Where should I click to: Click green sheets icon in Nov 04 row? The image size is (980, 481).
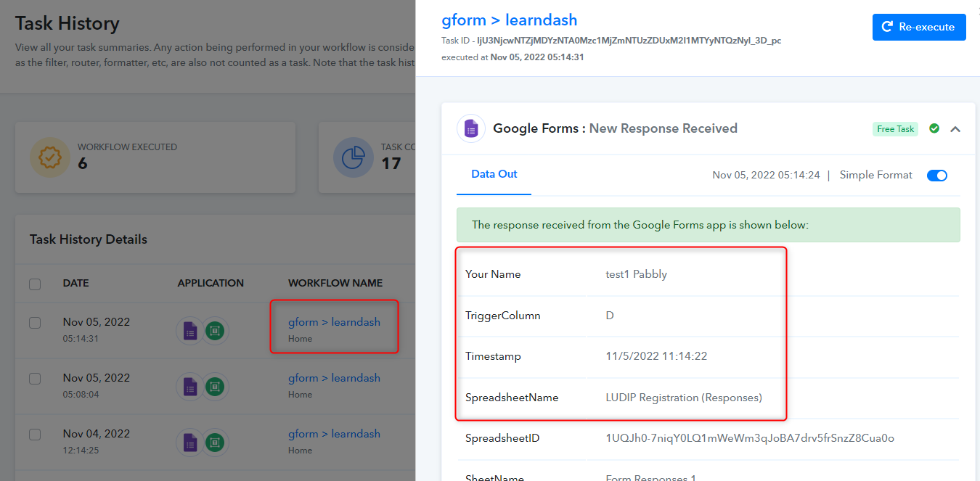(x=215, y=443)
